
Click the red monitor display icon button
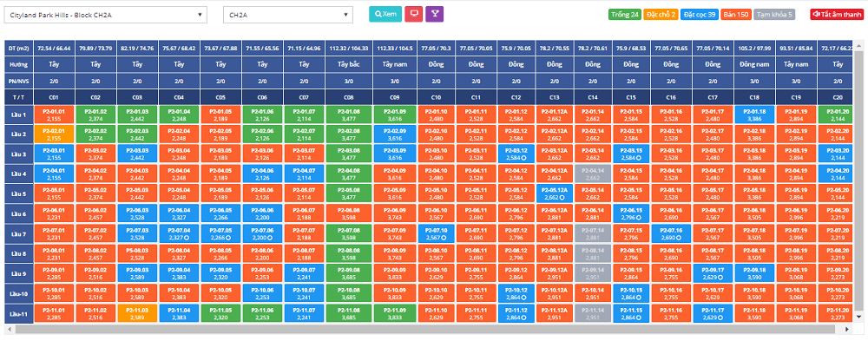pos(413,15)
